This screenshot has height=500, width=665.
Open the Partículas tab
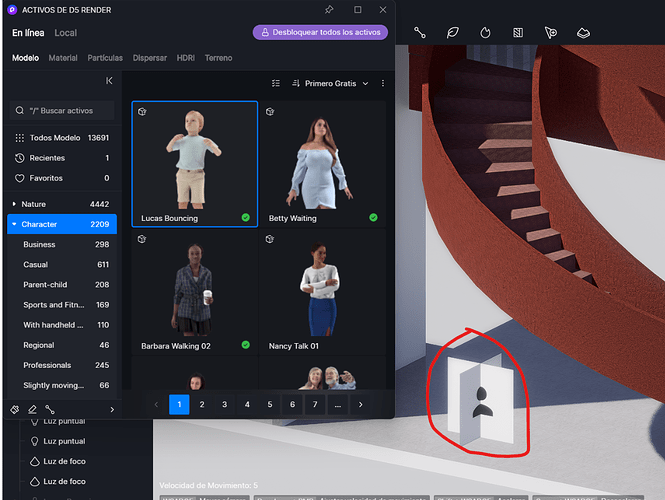(x=105, y=58)
